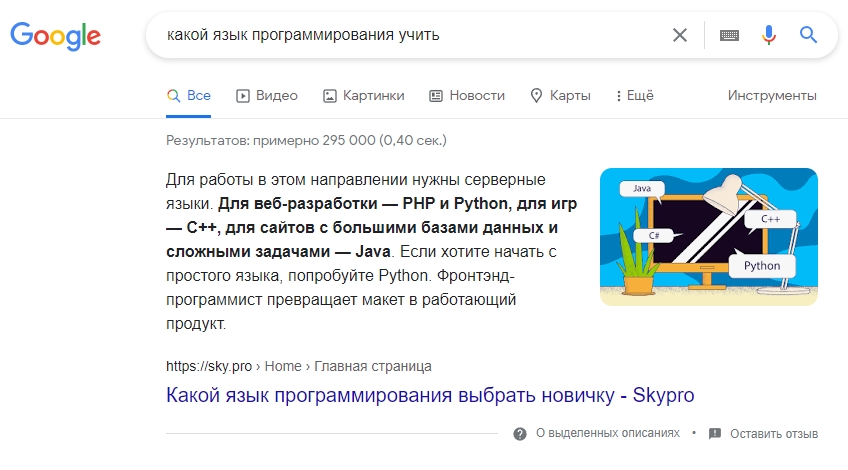
Task: Clear the search query with X
Action: 680,35
